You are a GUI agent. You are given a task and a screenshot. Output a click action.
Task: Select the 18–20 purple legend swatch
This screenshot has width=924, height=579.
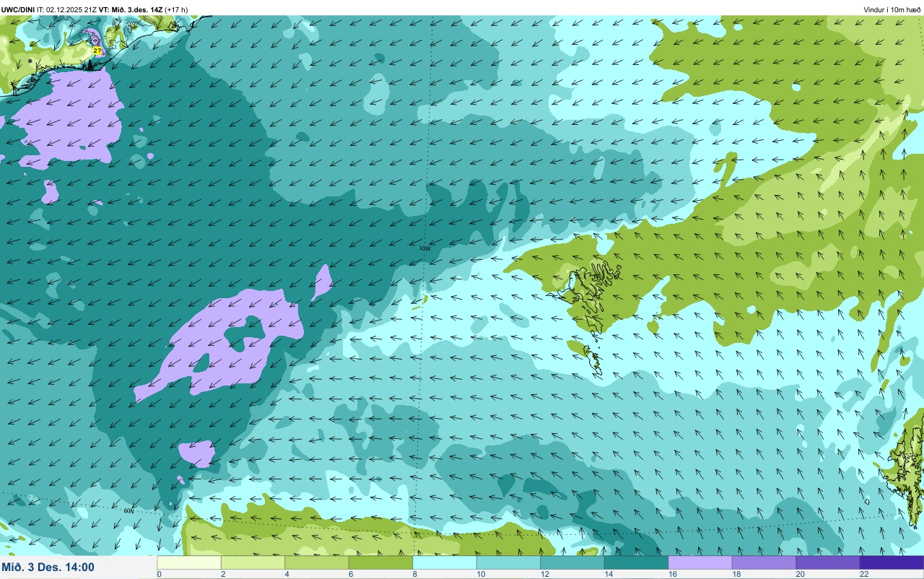pyautogui.click(x=764, y=562)
